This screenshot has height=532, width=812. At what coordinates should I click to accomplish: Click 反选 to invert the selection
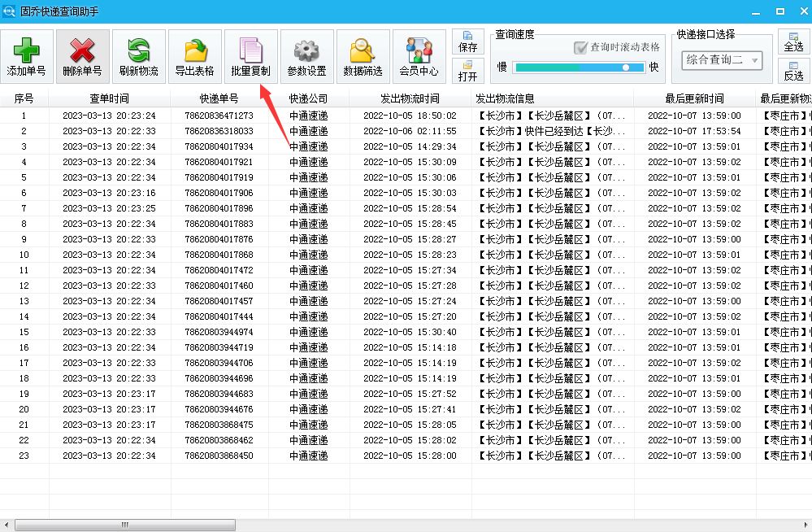tap(794, 71)
